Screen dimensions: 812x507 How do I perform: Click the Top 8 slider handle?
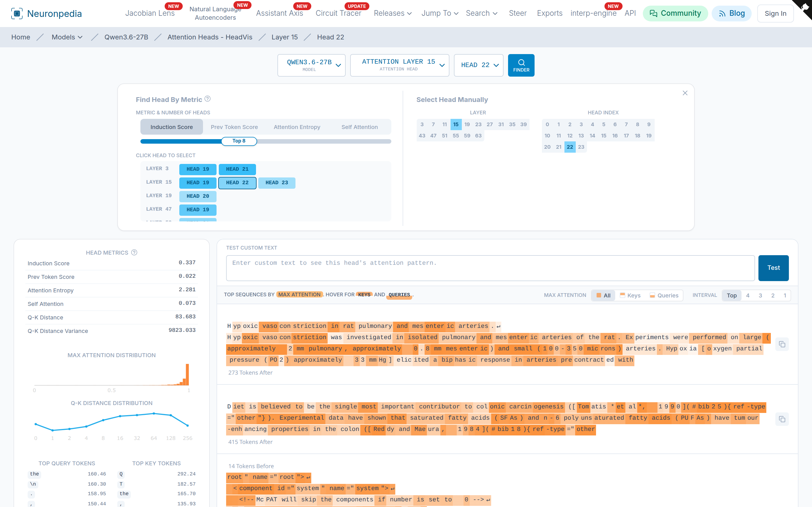(239, 141)
